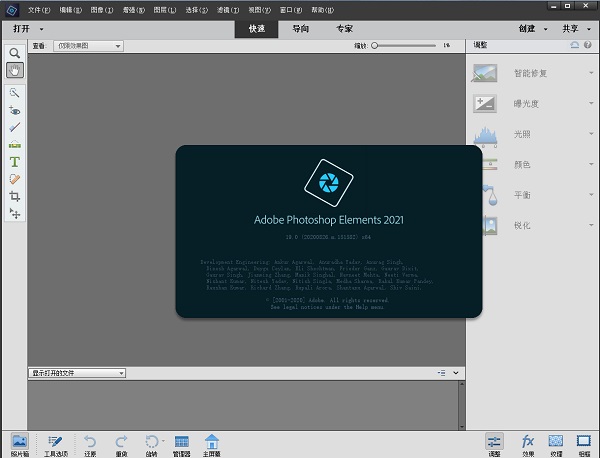This screenshot has height=458, width=600.
Task: Open the 编辑(E) menu
Action: point(71,10)
